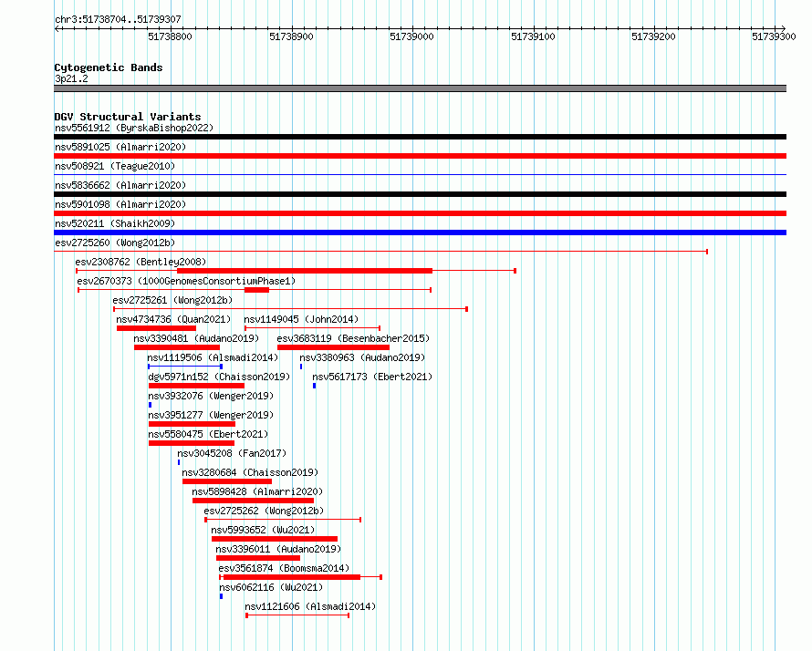
Task: Click ruler tick label 51739000
Action: tap(411, 36)
